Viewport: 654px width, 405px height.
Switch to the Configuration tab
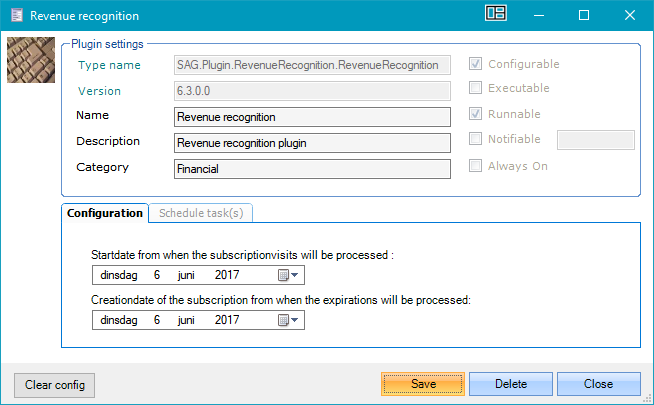pyautogui.click(x=105, y=213)
